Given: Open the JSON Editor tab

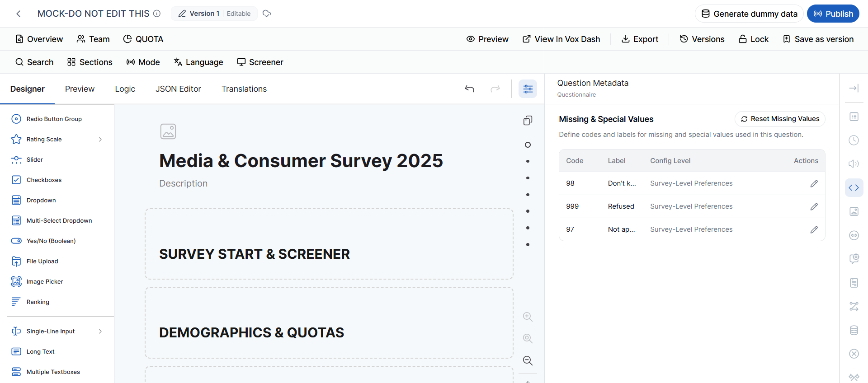Looking at the screenshot, I should tap(179, 89).
